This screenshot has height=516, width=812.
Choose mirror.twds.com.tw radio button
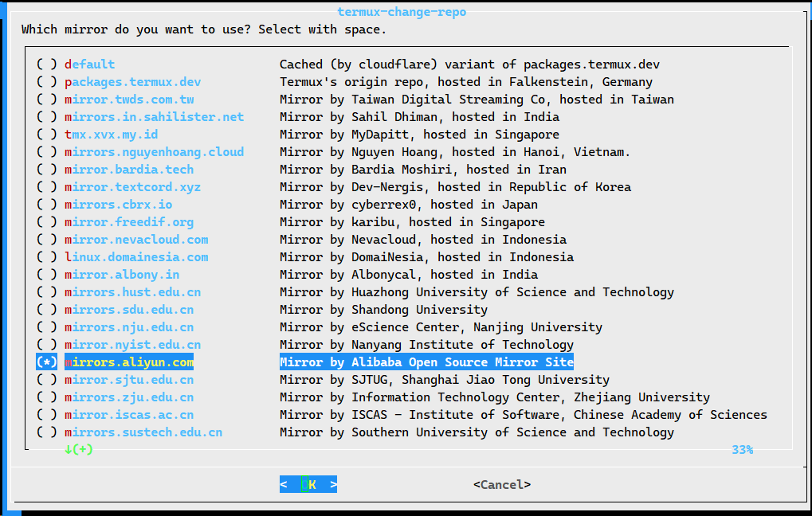47,100
